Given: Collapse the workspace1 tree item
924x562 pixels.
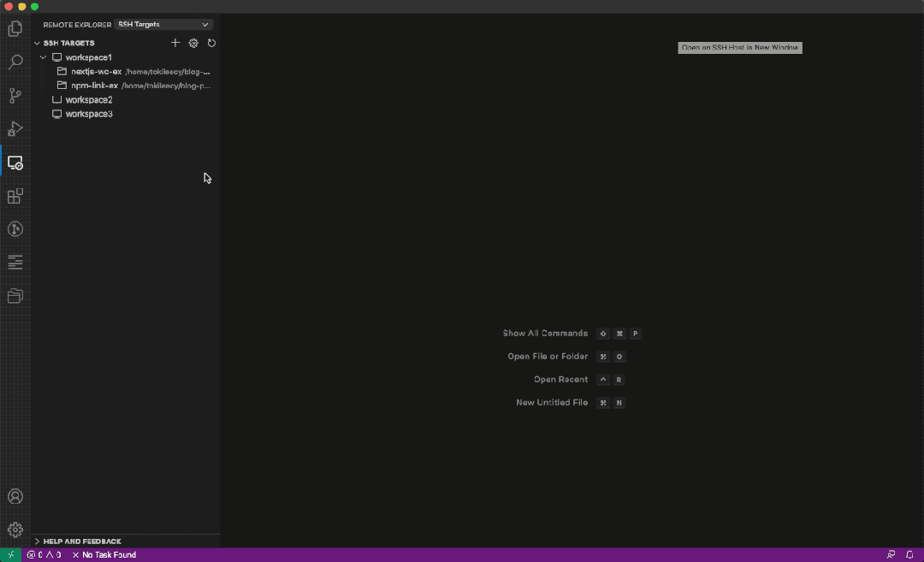Looking at the screenshot, I should (43, 56).
